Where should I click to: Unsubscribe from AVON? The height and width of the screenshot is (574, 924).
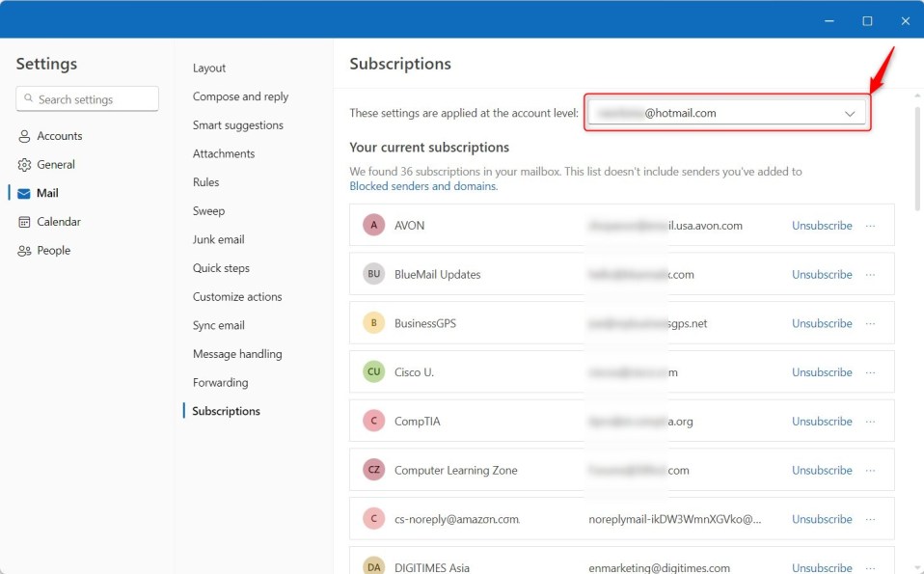[x=822, y=226]
